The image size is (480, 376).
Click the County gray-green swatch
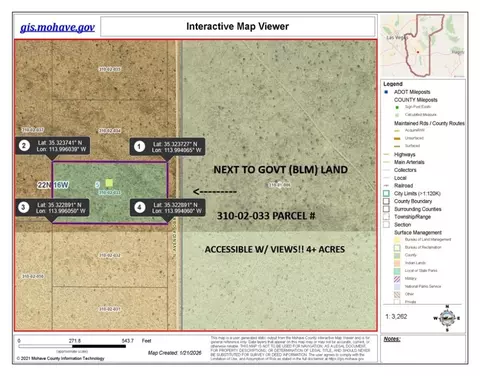coord(397,255)
